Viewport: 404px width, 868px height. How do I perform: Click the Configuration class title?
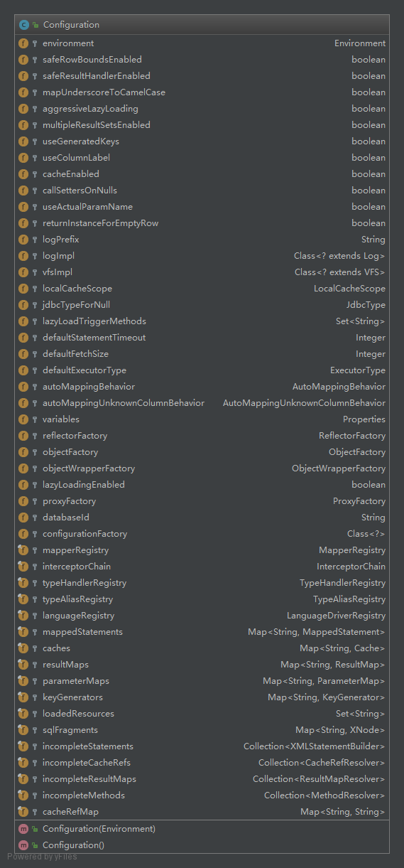pyautogui.click(x=71, y=25)
